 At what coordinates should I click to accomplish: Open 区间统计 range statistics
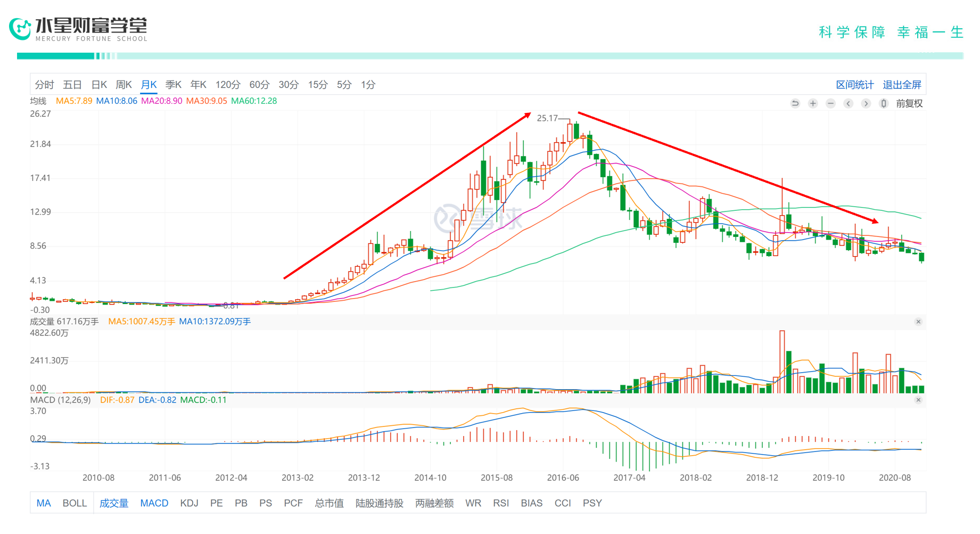click(854, 85)
